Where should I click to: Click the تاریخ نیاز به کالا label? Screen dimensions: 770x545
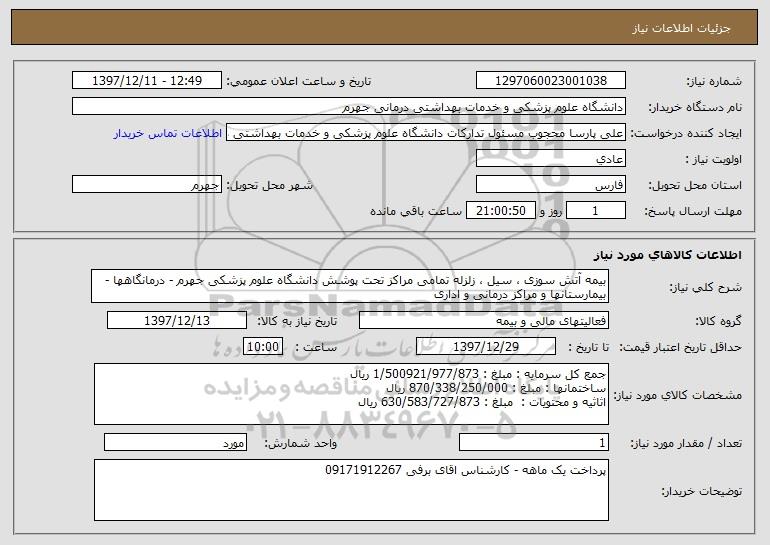(x=298, y=321)
